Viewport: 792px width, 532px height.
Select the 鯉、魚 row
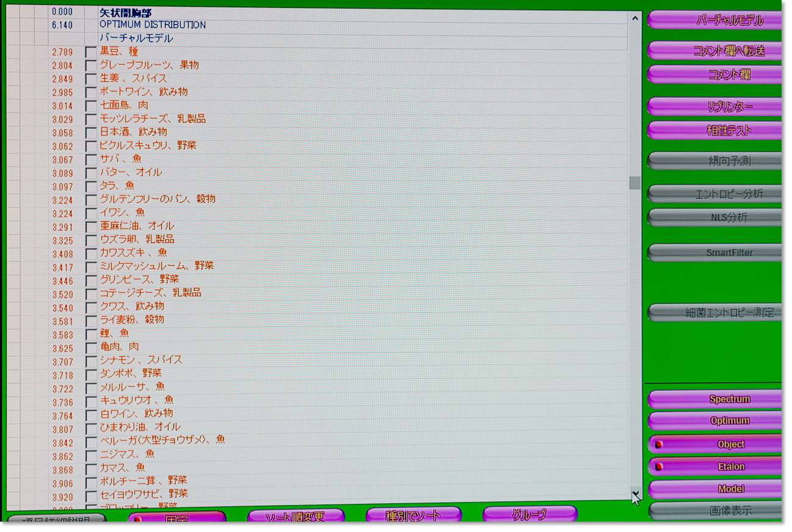(114, 333)
